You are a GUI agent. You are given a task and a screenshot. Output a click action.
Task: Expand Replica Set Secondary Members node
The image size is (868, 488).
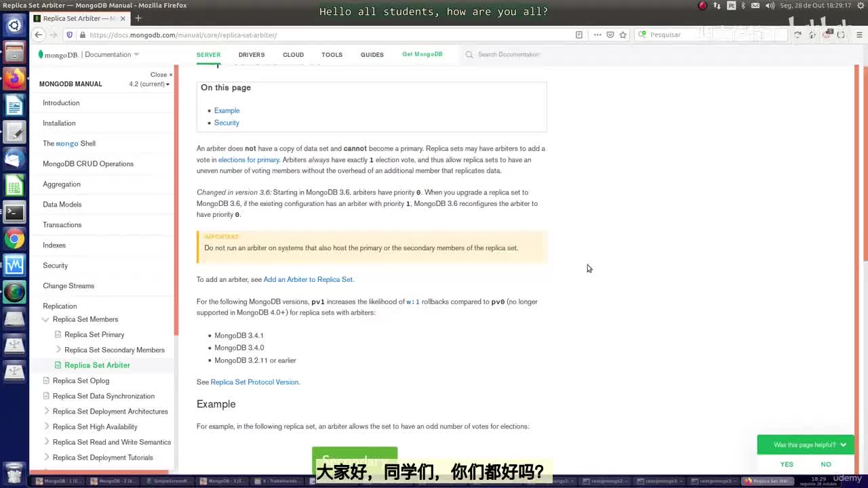[x=58, y=350]
